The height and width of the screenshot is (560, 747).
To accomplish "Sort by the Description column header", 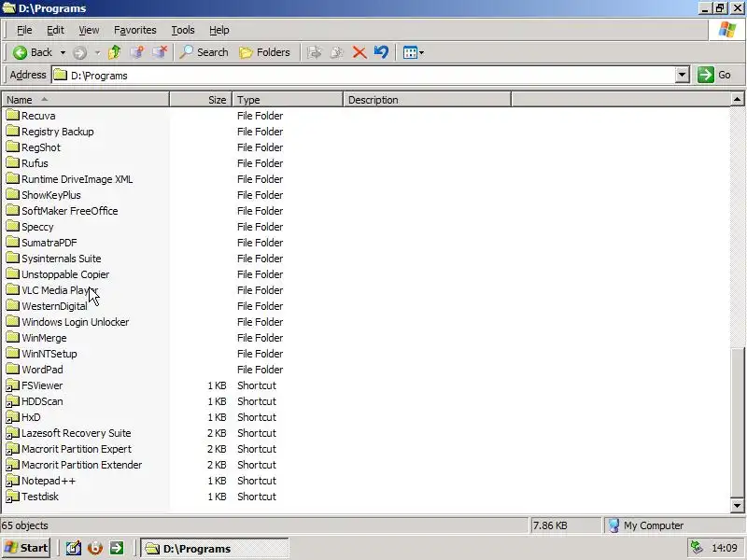I will coord(427,100).
